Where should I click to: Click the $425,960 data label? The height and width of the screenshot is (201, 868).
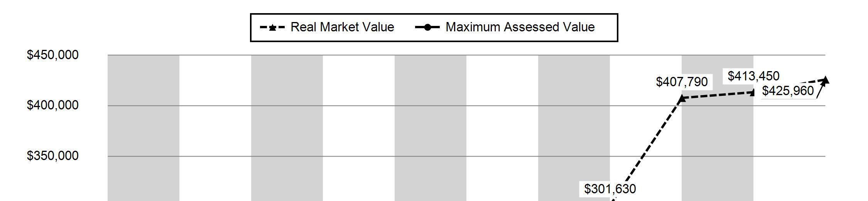tap(788, 91)
